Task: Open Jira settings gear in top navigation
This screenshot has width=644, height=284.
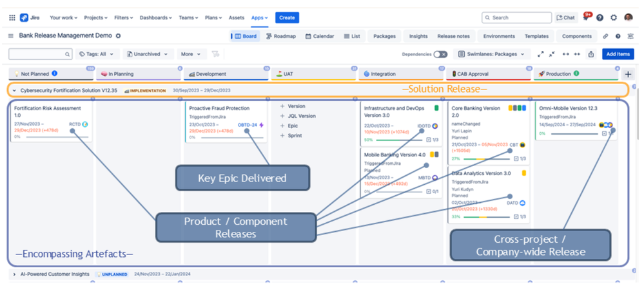Action: pos(614,17)
